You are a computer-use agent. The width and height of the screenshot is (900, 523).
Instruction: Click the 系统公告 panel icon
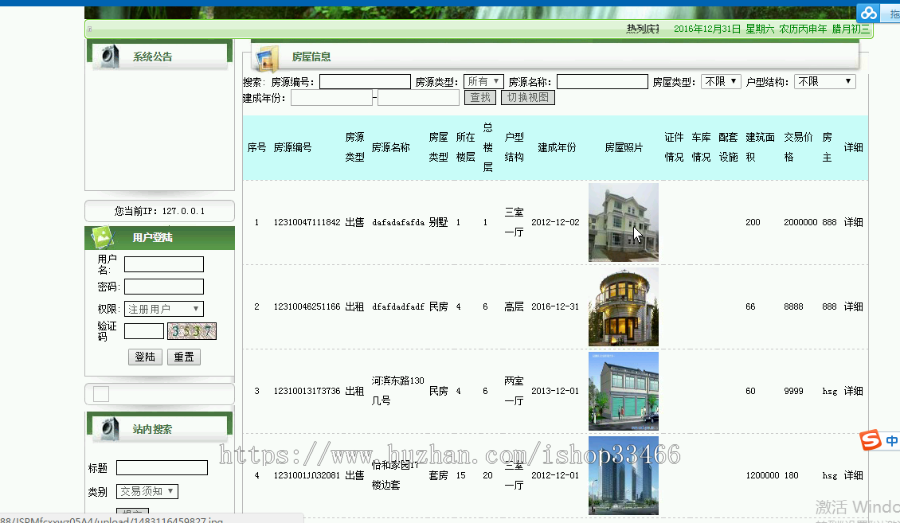pyautogui.click(x=109, y=57)
